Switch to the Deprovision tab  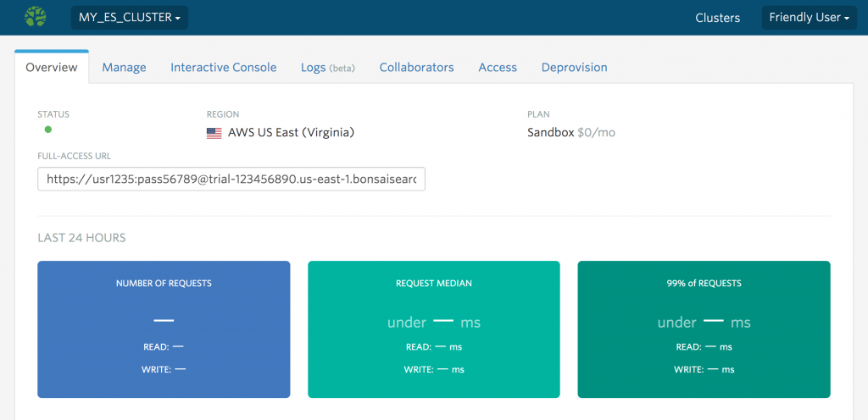coord(574,68)
